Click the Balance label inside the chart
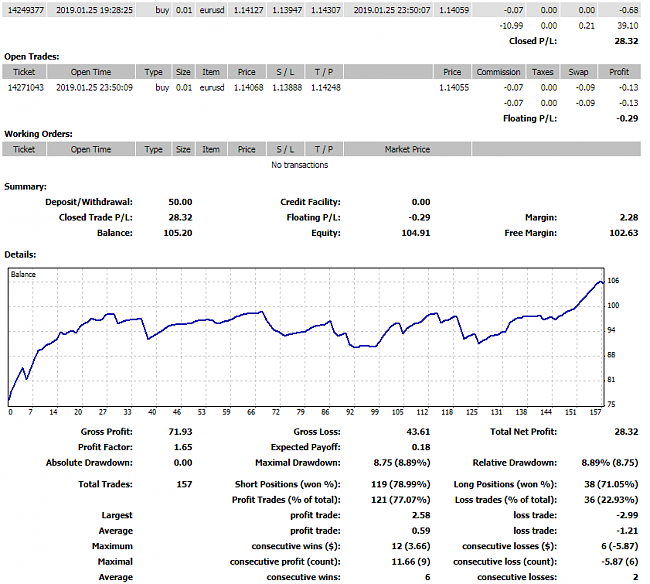 coord(23,274)
